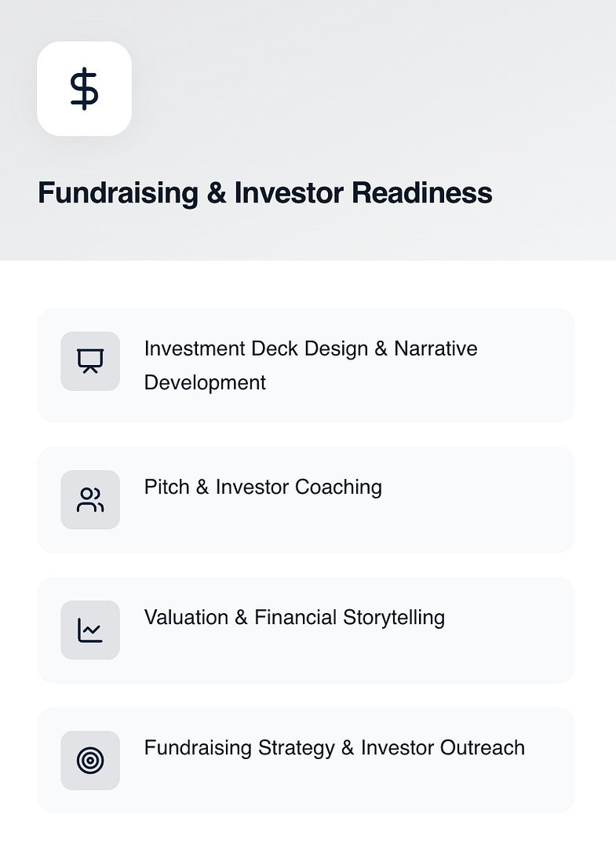Open the Investment Deck Design & Narrative Development item

coord(306,366)
